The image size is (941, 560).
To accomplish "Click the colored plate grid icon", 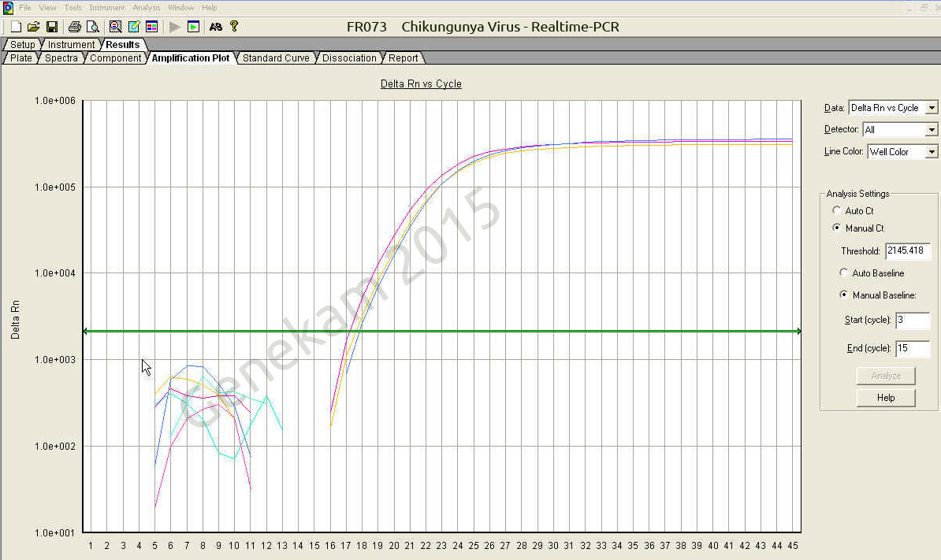I will click(x=151, y=27).
